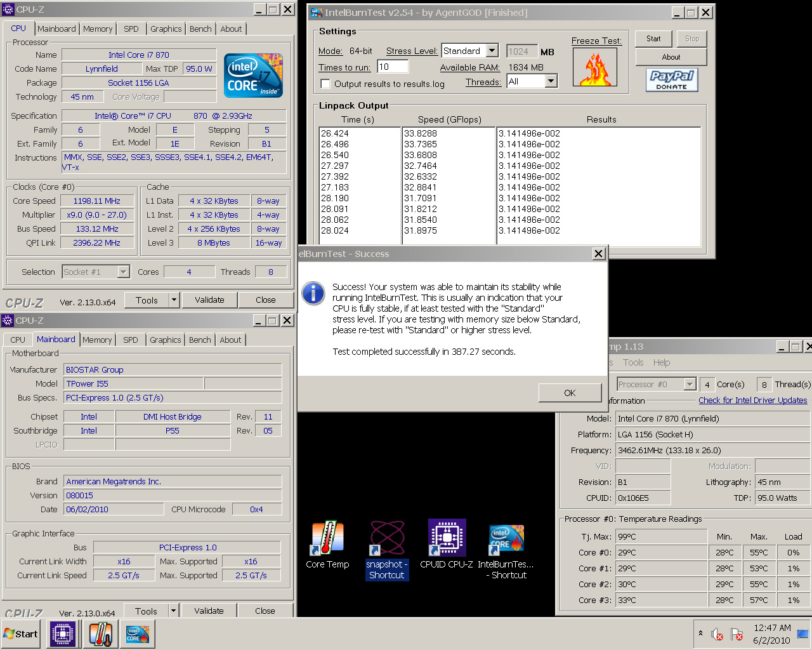812x650 pixels.
Task: Open the Graphics tab in top CPU-Z
Action: coord(166,29)
